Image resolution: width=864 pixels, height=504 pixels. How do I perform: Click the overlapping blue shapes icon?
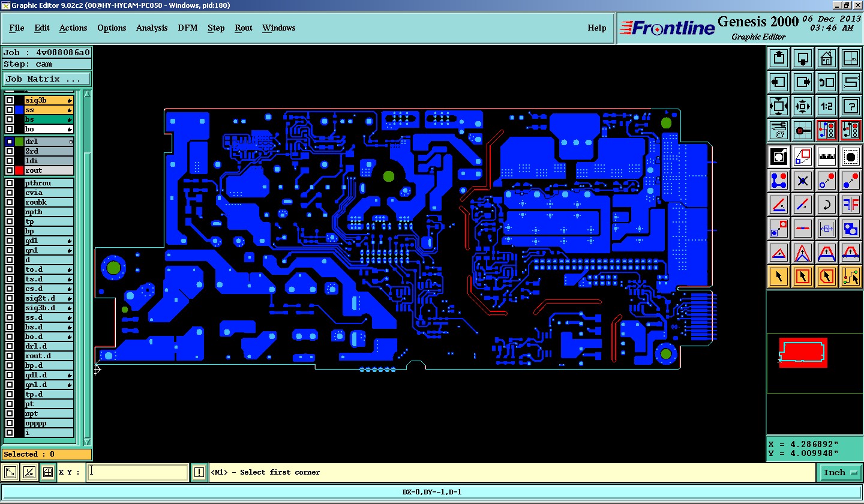[851, 229]
